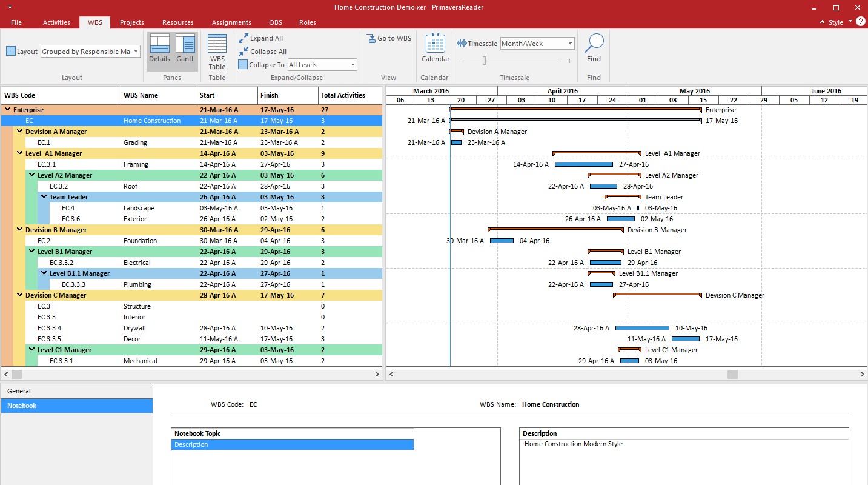868x485 pixels.
Task: Switch to the Resources ribbon tab
Action: (x=178, y=22)
